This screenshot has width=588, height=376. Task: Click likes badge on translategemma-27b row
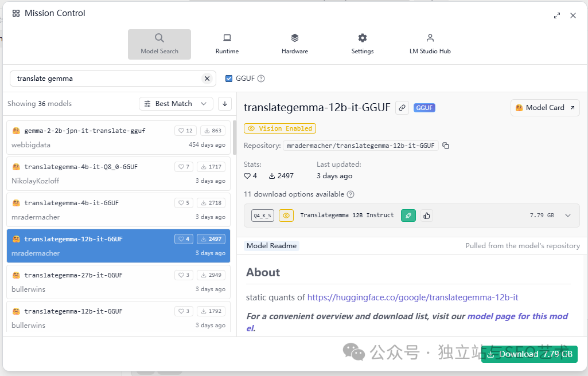(x=184, y=275)
